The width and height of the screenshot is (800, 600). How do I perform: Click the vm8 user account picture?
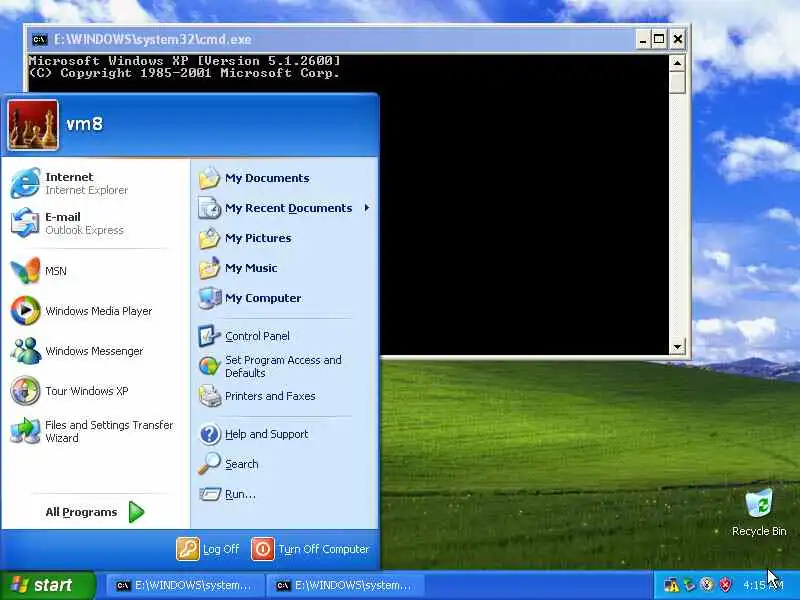click(x=33, y=125)
